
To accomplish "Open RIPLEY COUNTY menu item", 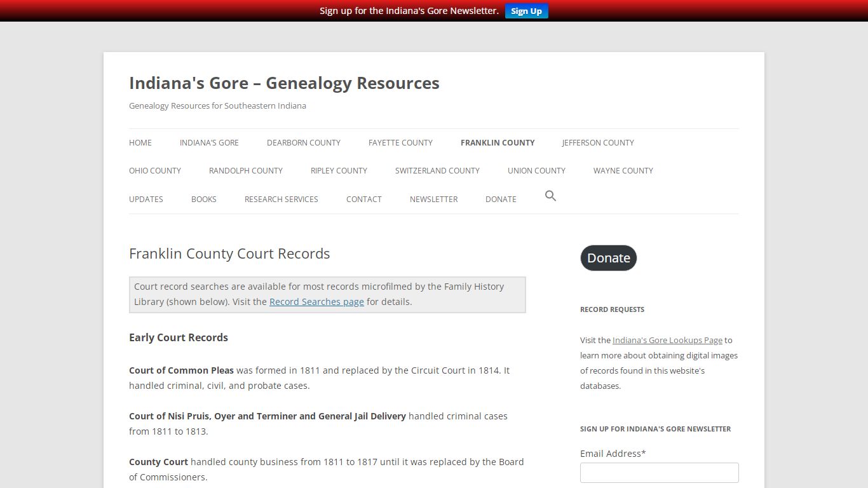I will [339, 171].
